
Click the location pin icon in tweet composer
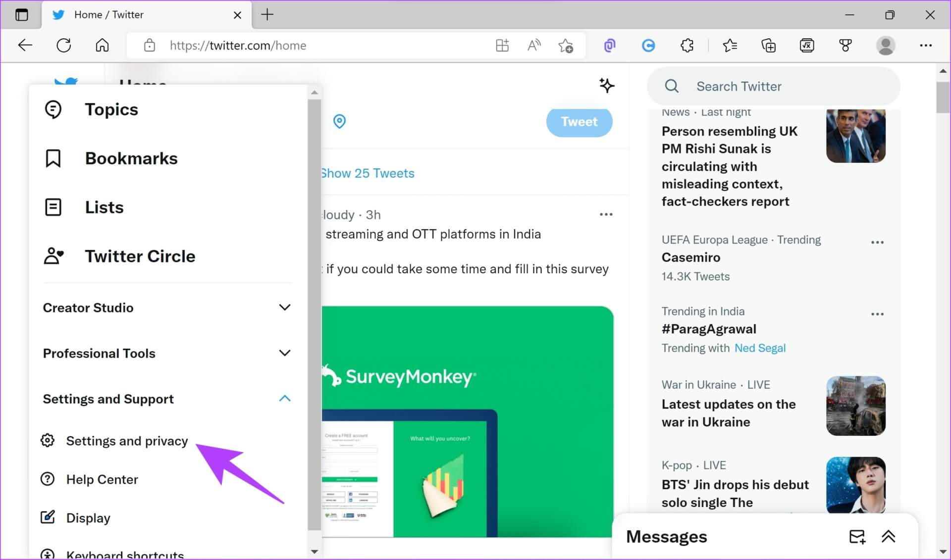point(339,121)
